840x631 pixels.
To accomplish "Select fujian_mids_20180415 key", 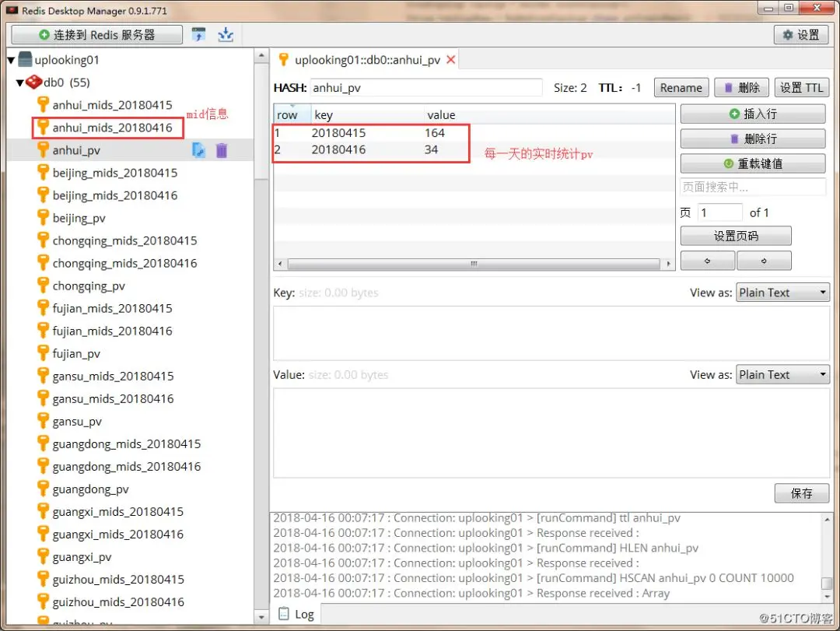I will (113, 308).
